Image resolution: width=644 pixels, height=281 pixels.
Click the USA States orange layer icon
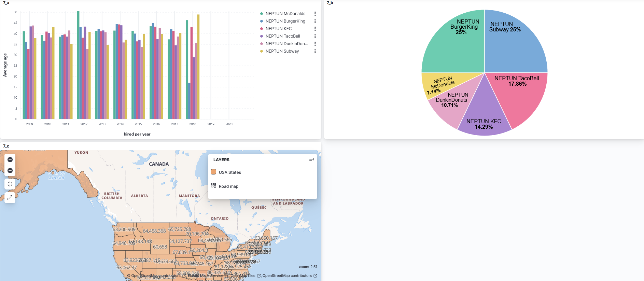pos(213,172)
